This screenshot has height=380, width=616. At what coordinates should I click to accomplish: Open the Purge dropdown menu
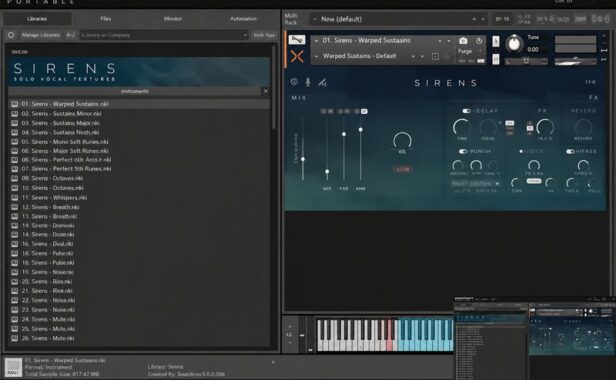pyautogui.click(x=469, y=51)
